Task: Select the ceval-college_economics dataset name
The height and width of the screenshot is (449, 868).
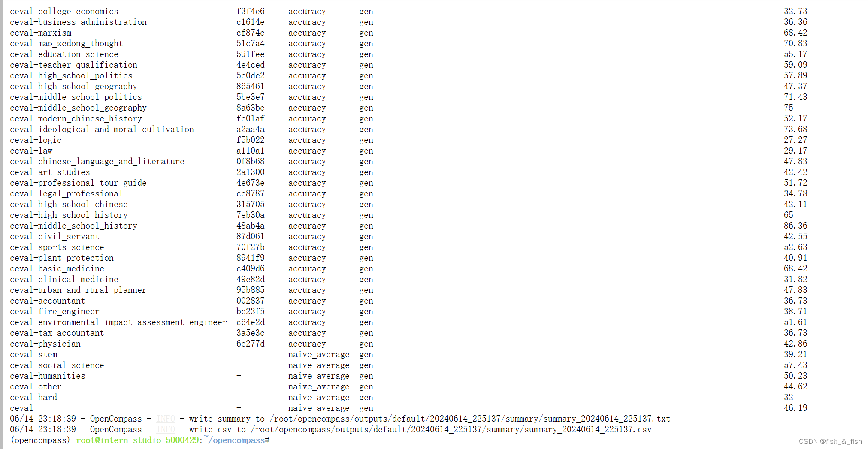Action: coord(64,12)
